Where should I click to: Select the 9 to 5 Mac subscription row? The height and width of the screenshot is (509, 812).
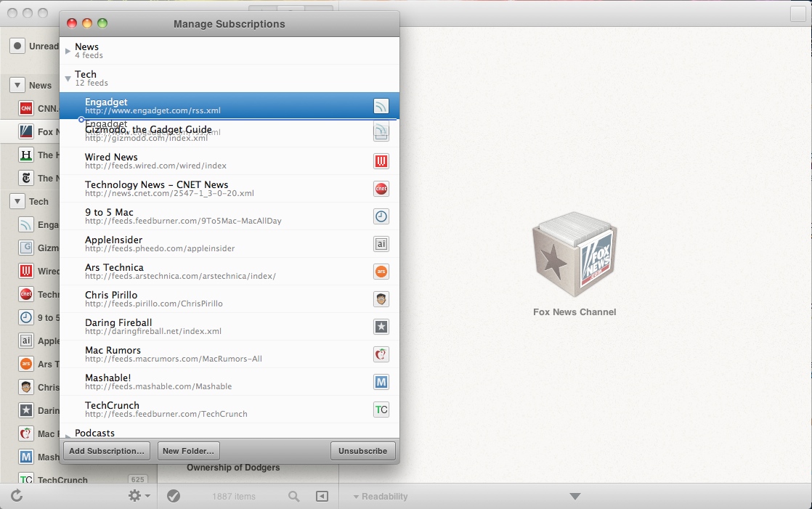click(x=230, y=216)
